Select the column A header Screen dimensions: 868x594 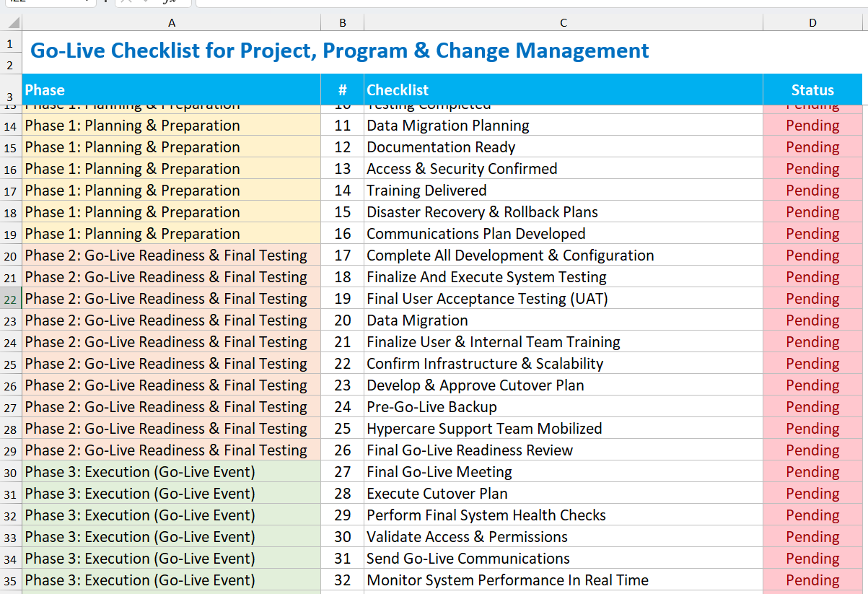click(x=172, y=23)
